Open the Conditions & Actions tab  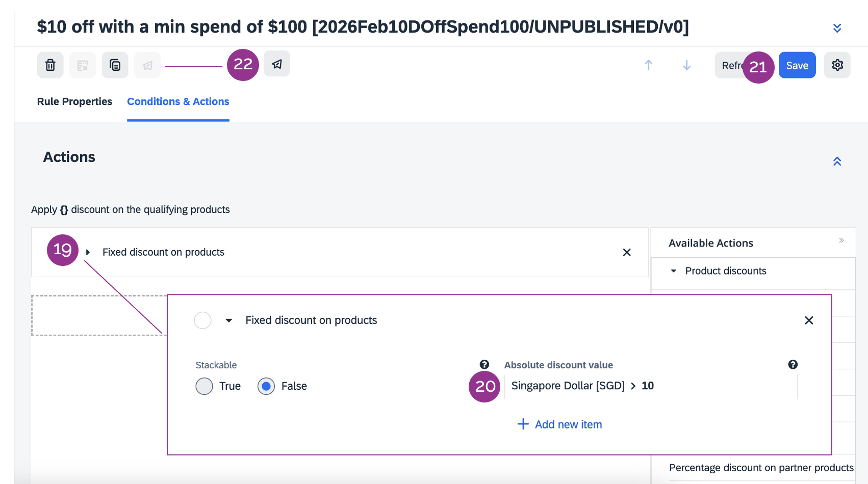(178, 101)
